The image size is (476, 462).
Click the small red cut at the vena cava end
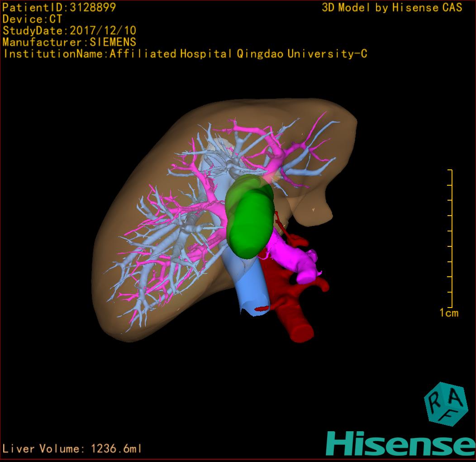(262, 308)
